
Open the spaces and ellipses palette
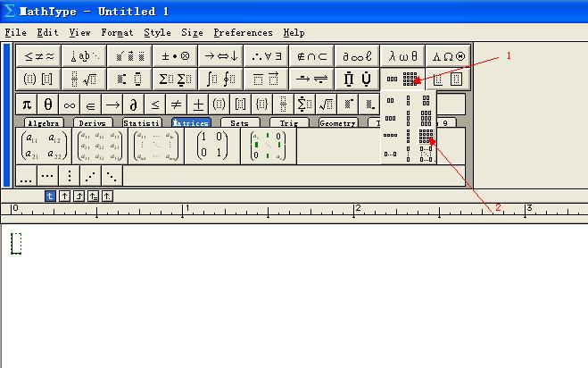click(85, 56)
